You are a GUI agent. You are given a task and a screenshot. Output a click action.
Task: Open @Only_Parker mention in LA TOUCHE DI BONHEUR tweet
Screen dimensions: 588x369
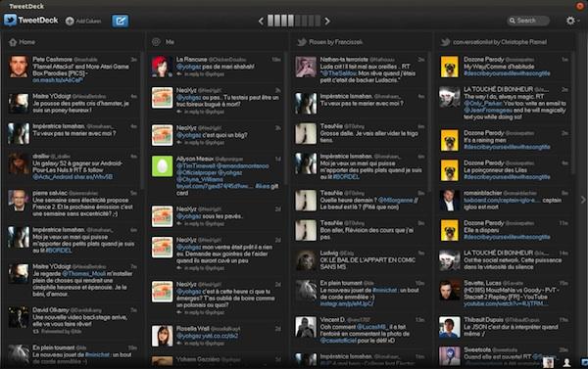482,104
